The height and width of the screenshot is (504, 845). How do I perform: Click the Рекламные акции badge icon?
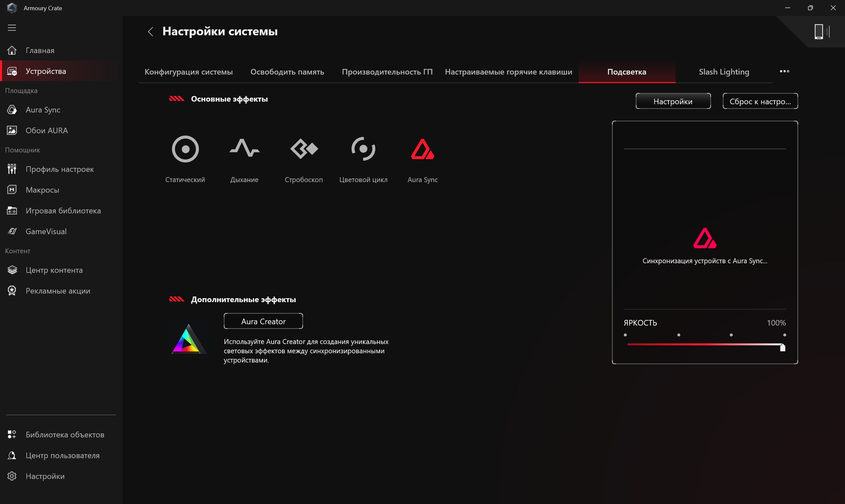[x=12, y=291]
